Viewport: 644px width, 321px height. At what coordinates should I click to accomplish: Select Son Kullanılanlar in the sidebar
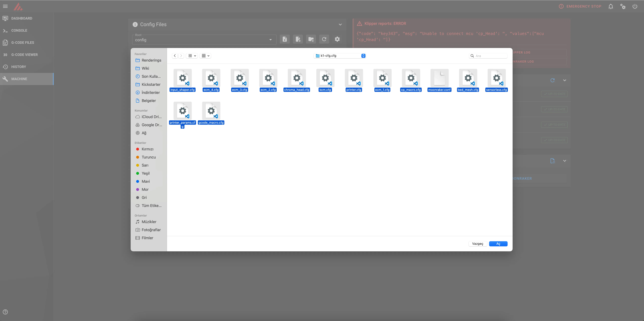[x=149, y=76]
